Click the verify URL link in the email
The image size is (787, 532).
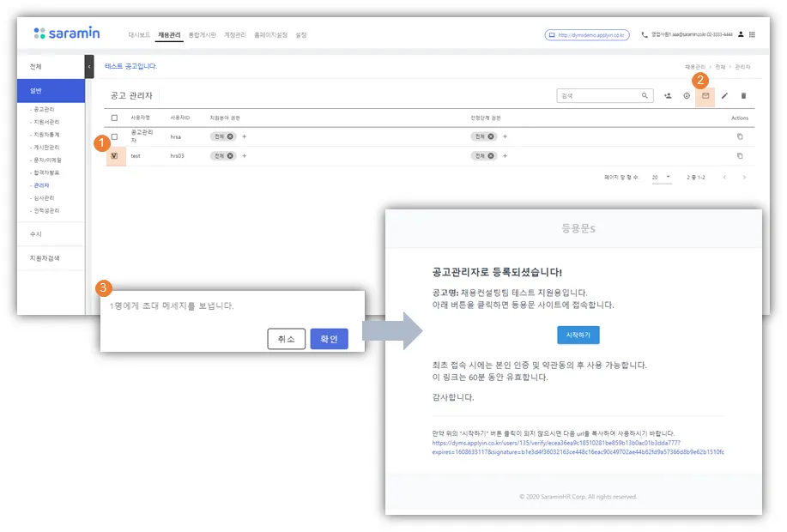578,448
